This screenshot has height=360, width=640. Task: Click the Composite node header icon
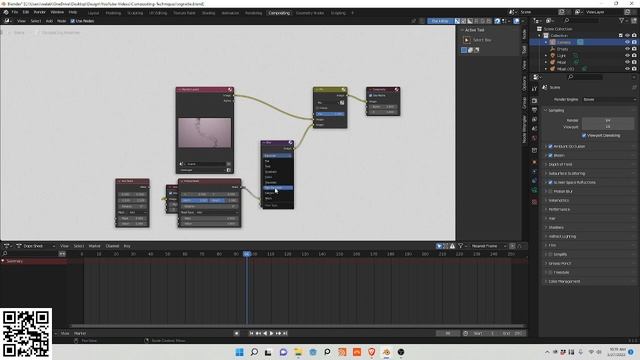tap(396, 89)
